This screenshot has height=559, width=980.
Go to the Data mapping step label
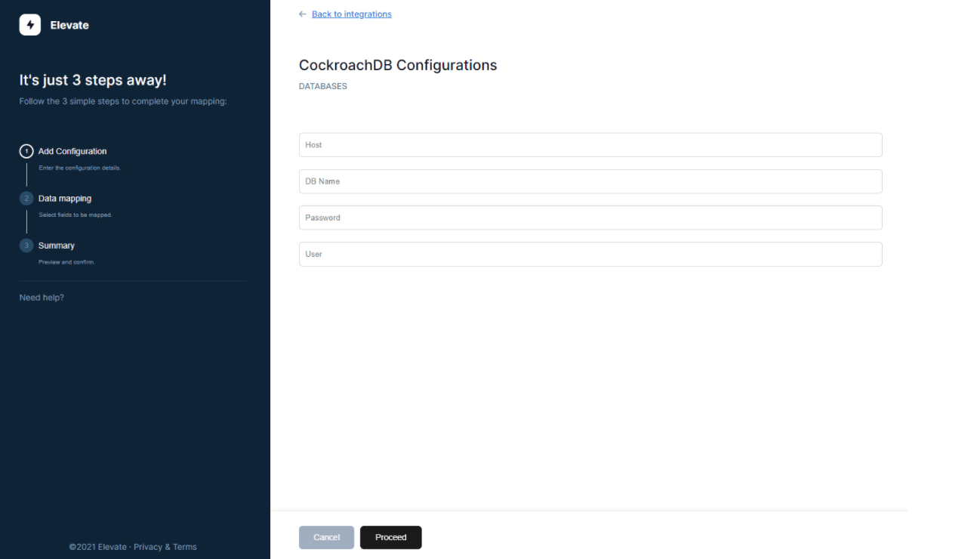coord(65,199)
